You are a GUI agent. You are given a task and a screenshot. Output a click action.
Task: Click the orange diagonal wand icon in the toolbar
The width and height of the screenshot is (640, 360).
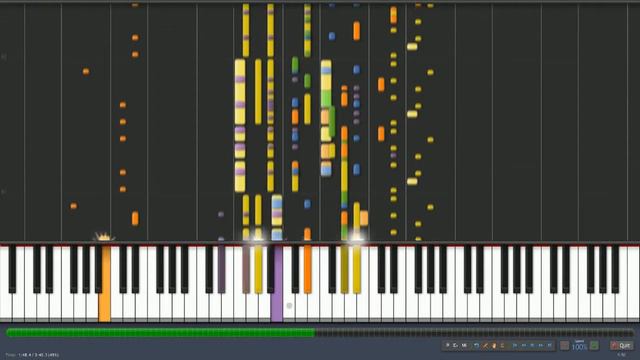[485, 346]
